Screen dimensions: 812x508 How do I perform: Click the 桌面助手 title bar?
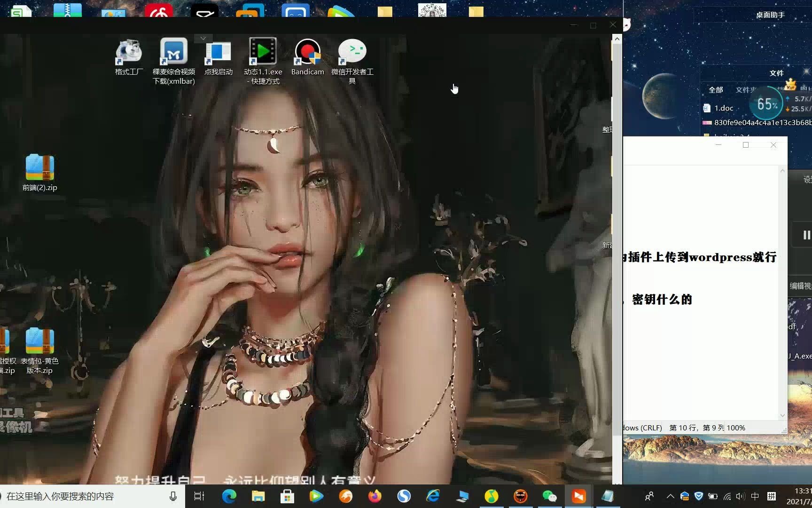point(770,15)
